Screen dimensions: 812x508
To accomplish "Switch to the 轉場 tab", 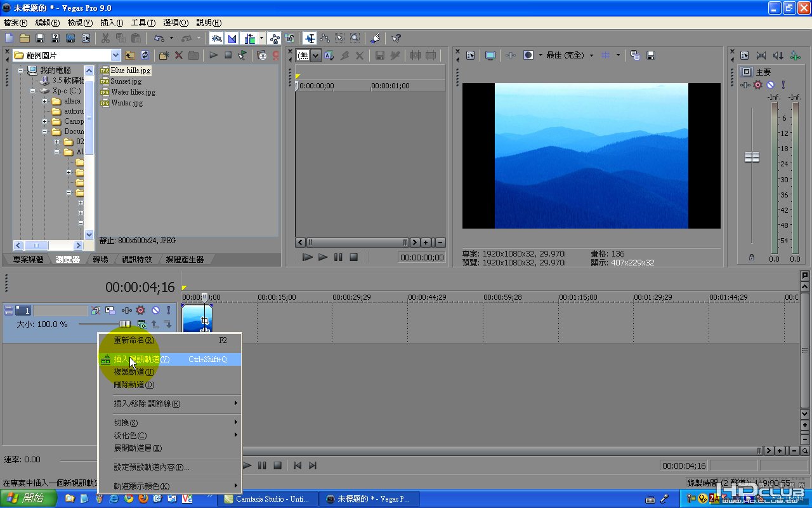I will tap(100, 260).
